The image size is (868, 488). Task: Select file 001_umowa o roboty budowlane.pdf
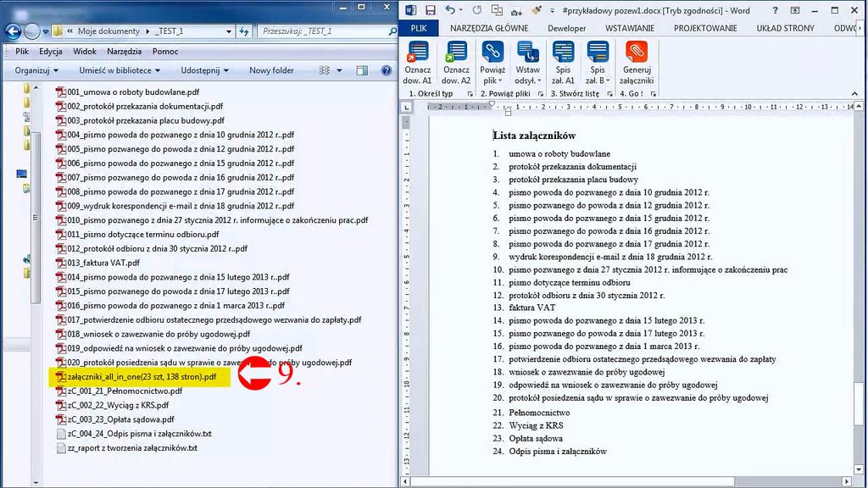[x=128, y=92]
